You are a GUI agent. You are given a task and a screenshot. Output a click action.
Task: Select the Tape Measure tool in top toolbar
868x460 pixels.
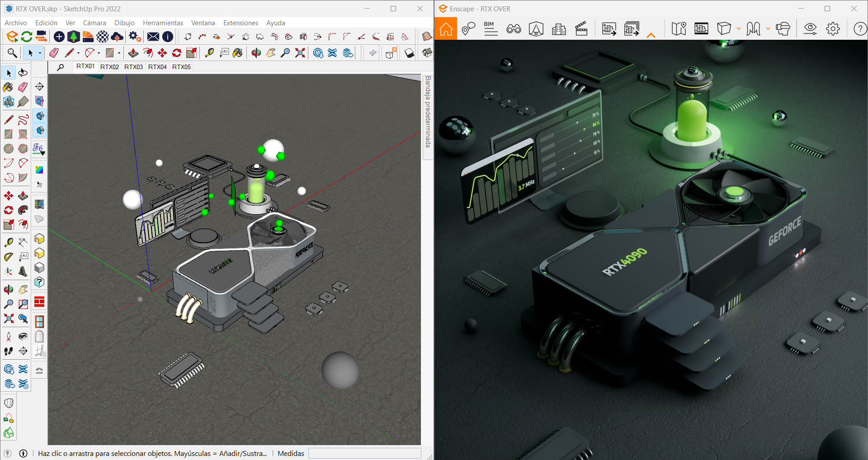pyautogui.click(x=209, y=53)
